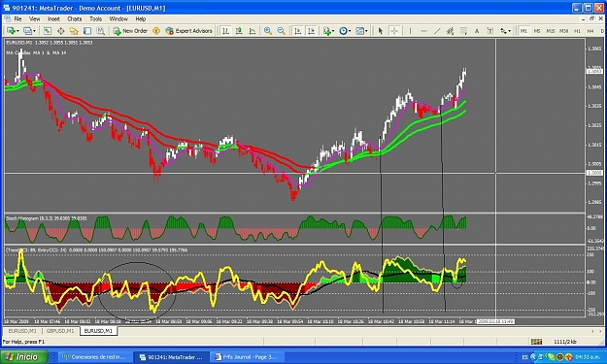Image resolution: width=607 pixels, height=364 pixels.
Task: Open the View menu
Action: pyautogui.click(x=34, y=19)
